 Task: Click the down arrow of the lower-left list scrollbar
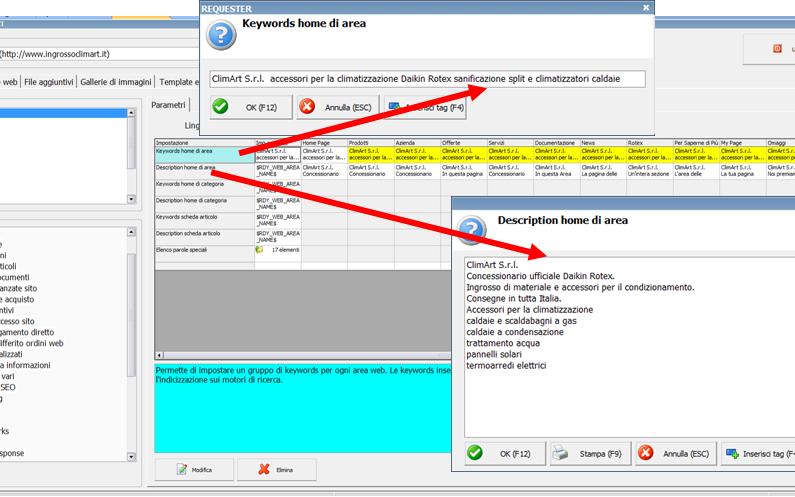pyautogui.click(x=131, y=456)
